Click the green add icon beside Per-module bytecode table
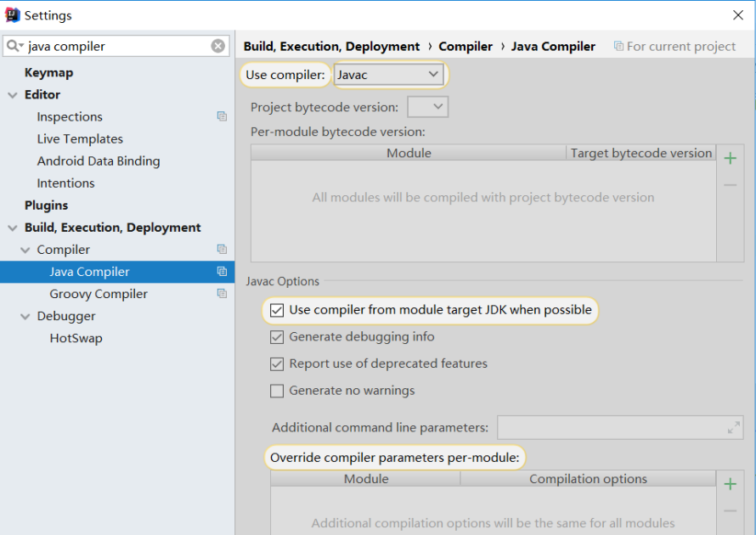This screenshot has width=756, height=535. [x=730, y=158]
